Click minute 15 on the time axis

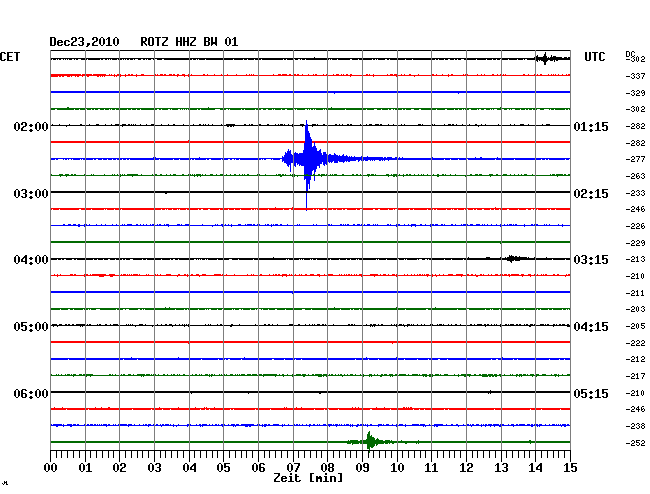[x=570, y=468]
